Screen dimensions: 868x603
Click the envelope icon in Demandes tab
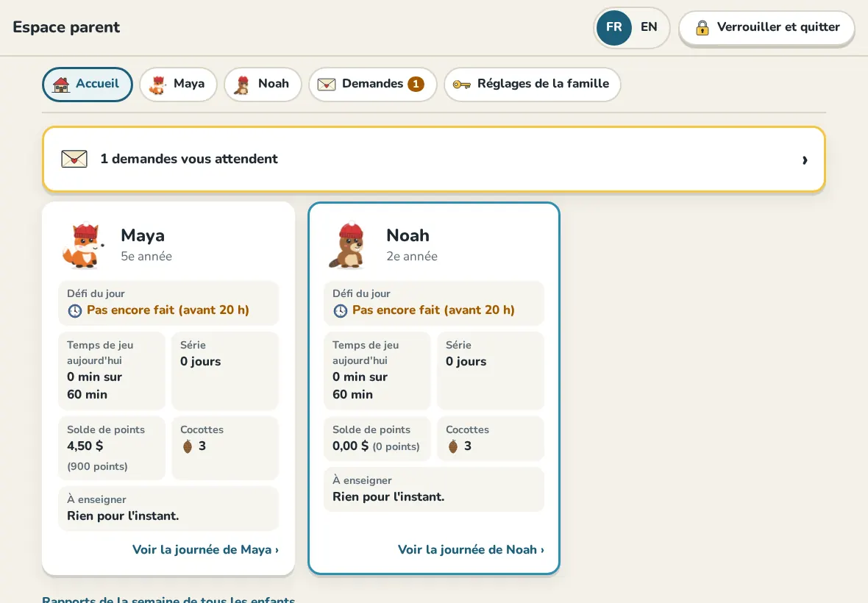327,84
